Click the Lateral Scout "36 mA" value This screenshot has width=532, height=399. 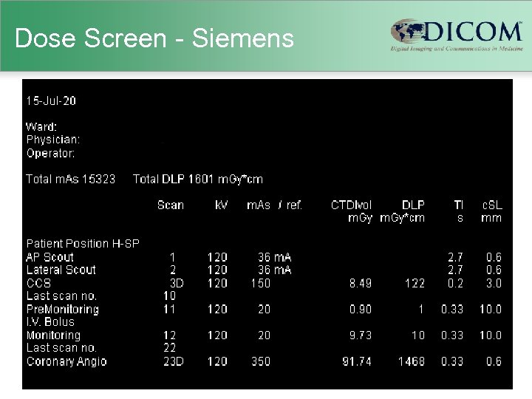coord(274,270)
